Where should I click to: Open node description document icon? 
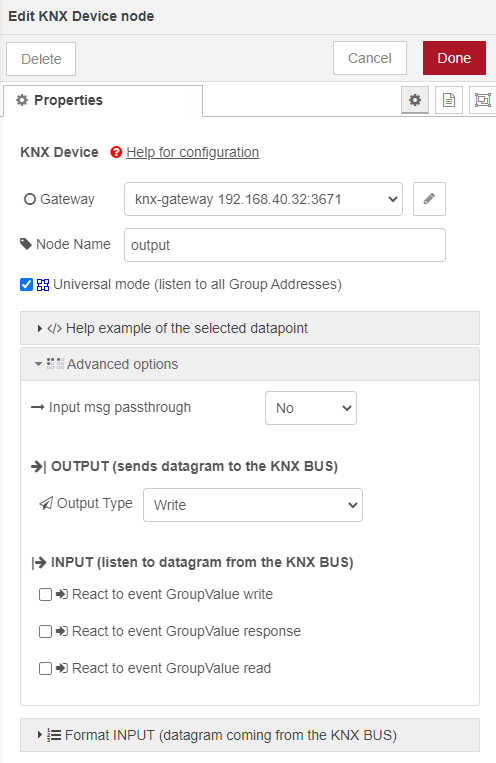[449, 100]
